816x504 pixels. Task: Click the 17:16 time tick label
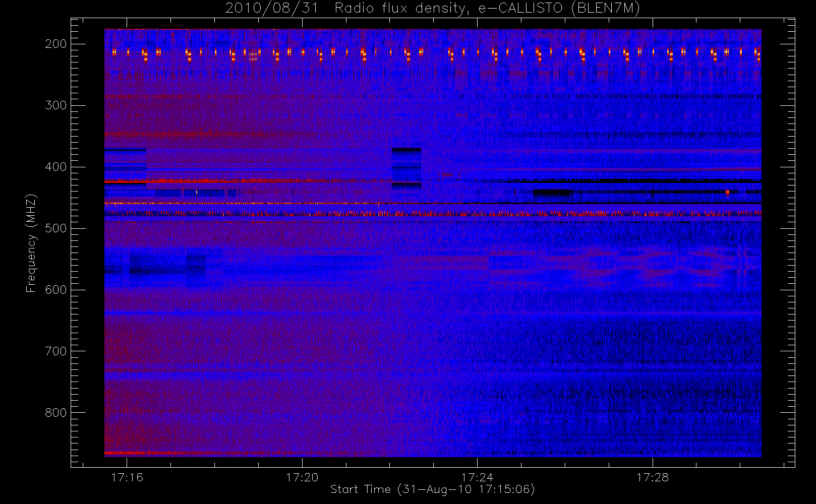click(x=127, y=477)
